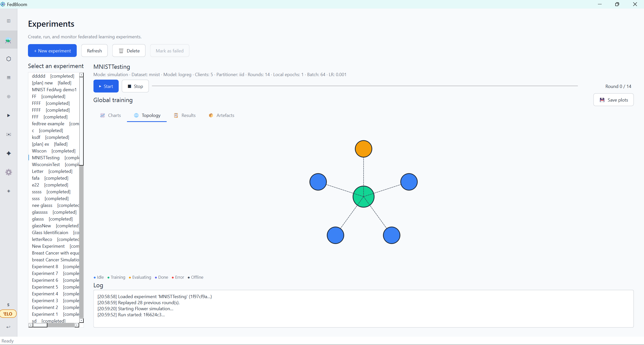The height and width of the screenshot is (345, 644).
Task: Click the FedBloom app logo in title bar
Action: click(3, 4)
